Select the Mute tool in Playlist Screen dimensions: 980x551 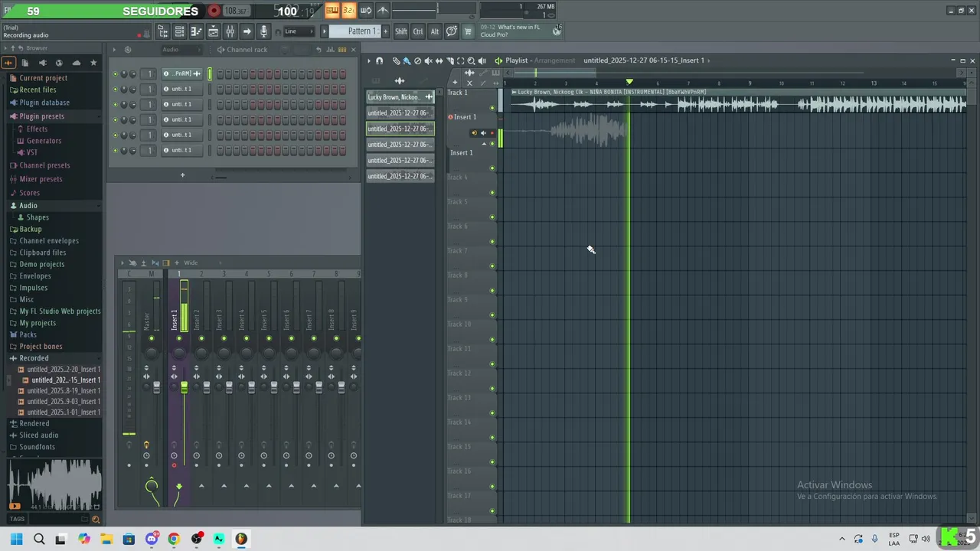(x=428, y=60)
